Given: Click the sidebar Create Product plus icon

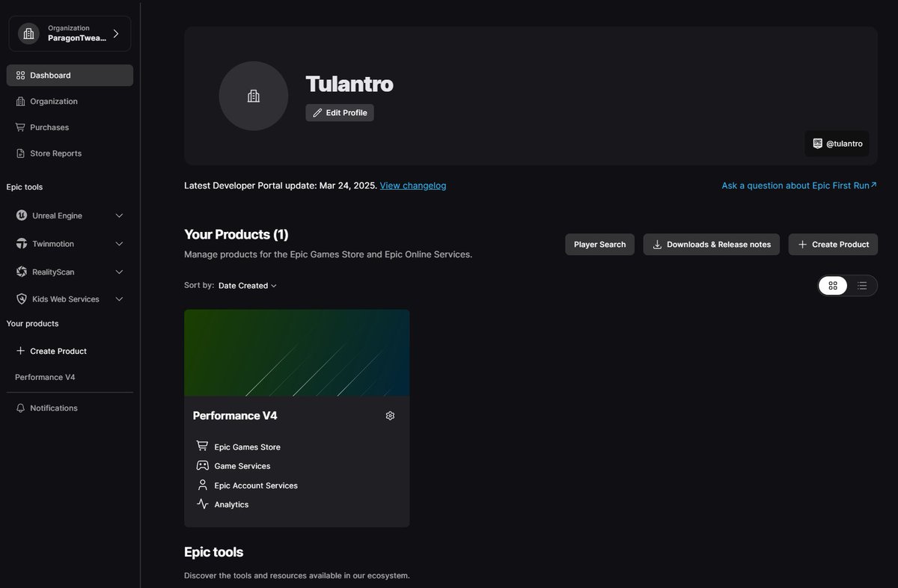Looking at the screenshot, I should point(20,351).
